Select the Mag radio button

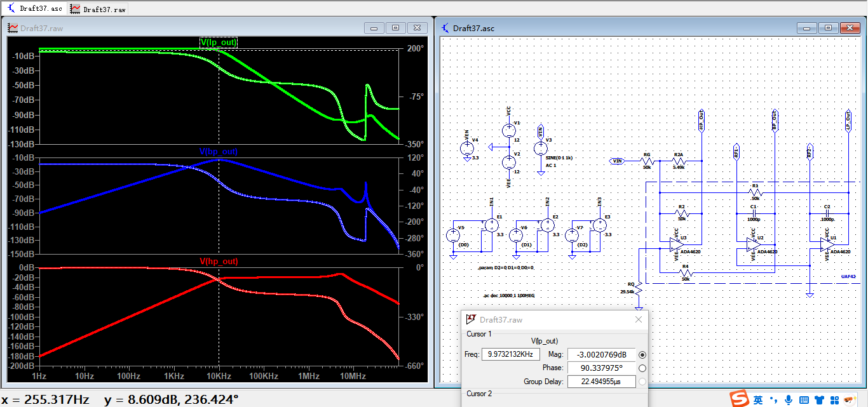click(642, 354)
